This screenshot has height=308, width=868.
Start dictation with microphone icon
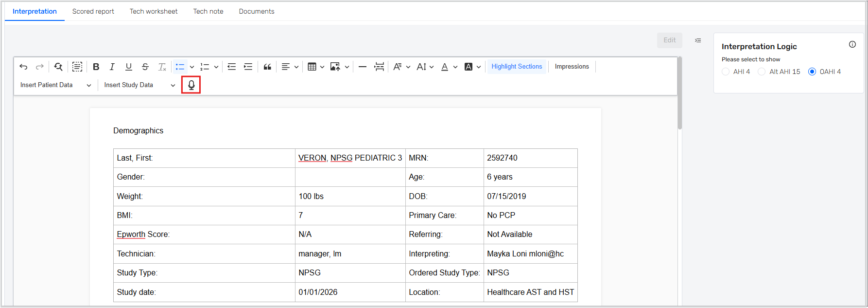point(191,85)
